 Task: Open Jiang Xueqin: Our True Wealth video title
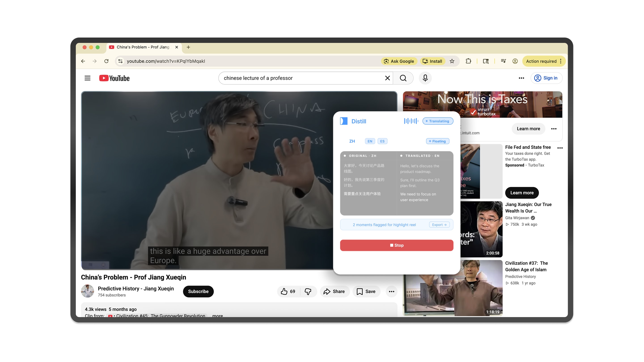pos(528,208)
